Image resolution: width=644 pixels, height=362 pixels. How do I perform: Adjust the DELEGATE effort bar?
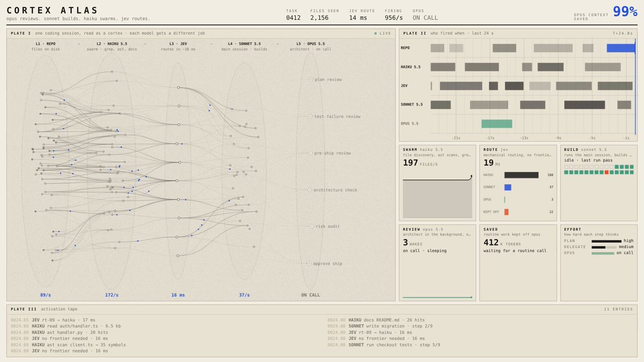(x=604, y=247)
